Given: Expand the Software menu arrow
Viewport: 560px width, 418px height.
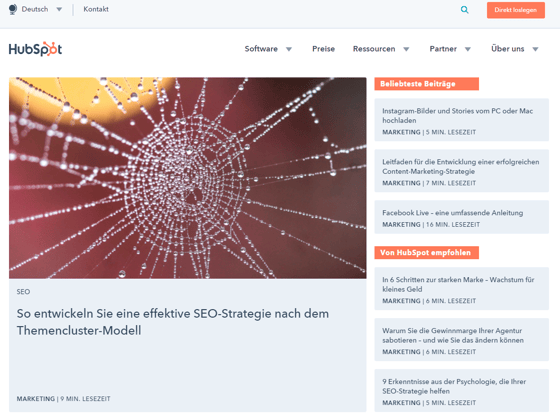Looking at the screenshot, I should (x=289, y=49).
